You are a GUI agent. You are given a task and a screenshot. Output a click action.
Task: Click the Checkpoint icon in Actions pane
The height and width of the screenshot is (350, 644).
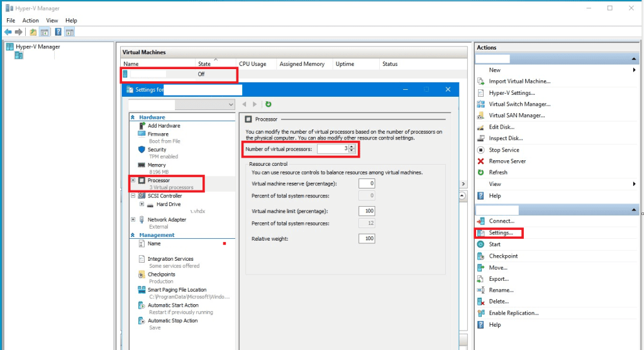(x=480, y=256)
